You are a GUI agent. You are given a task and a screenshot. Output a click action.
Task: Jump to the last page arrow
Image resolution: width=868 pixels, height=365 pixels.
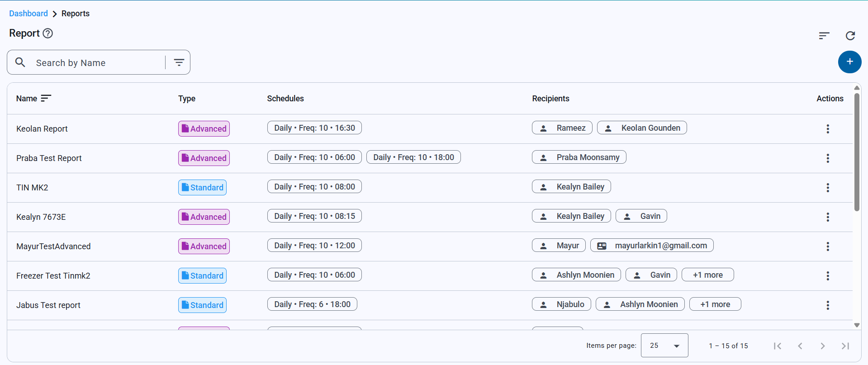(x=845, y=346)
